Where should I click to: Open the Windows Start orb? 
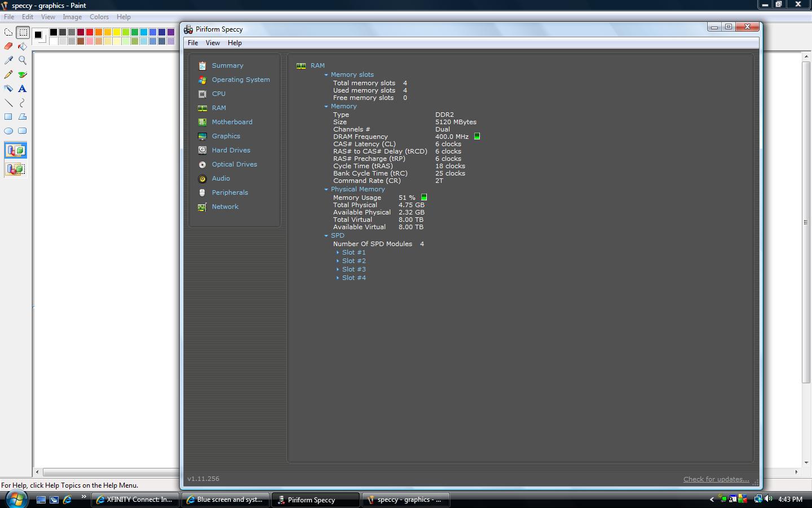[x=16, y=499]
